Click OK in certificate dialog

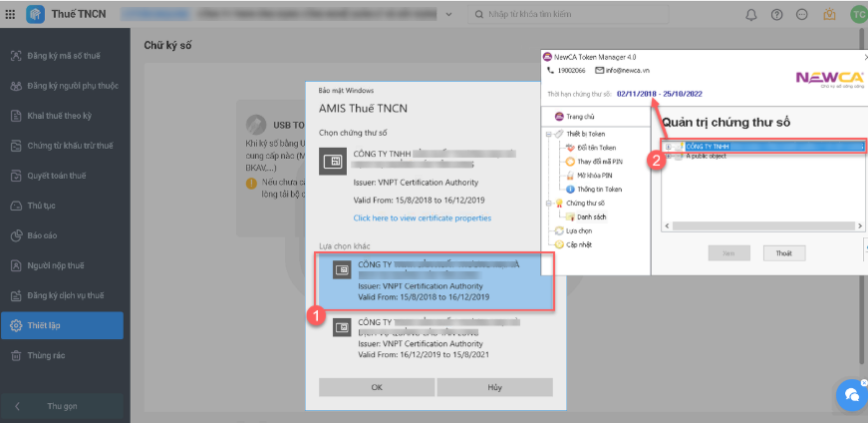[377, 387]
